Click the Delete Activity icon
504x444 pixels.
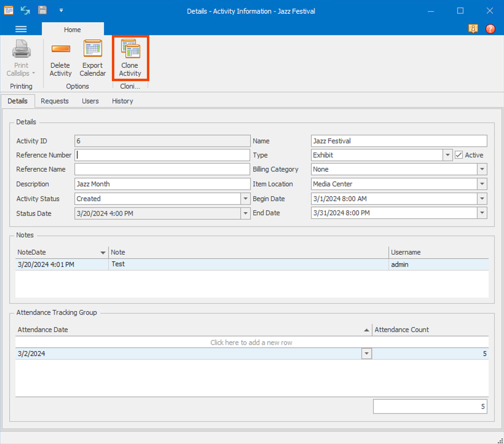[x=61, y=49]
